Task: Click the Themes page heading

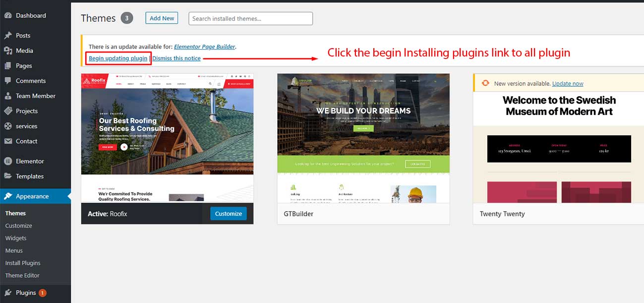Action: (x=98, y=18)
